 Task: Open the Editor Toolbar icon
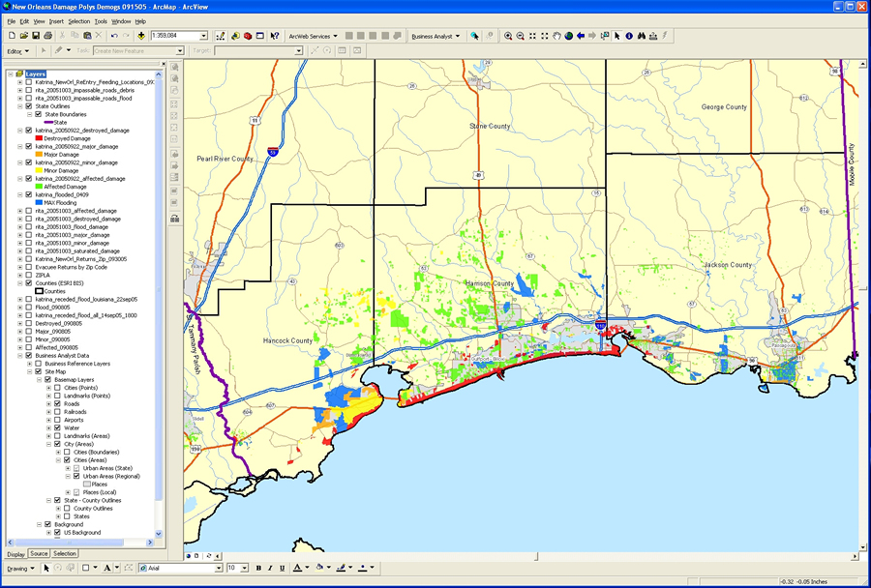[x=221, y=36]
